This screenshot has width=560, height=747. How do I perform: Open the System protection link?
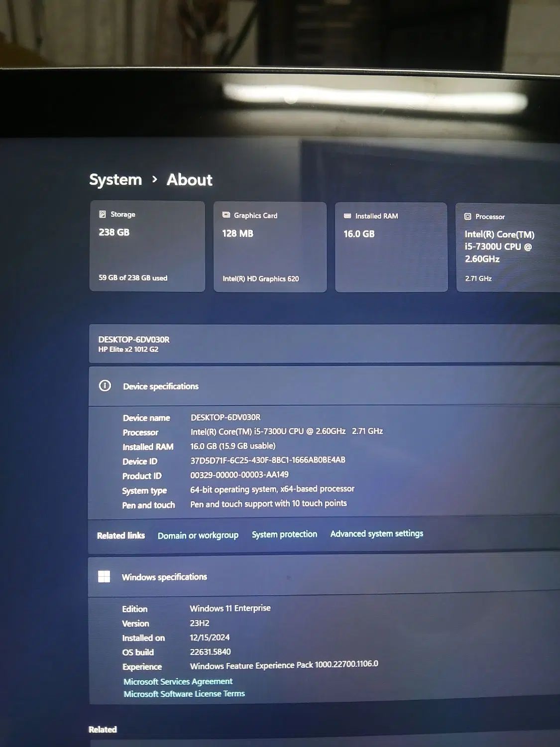285,534
